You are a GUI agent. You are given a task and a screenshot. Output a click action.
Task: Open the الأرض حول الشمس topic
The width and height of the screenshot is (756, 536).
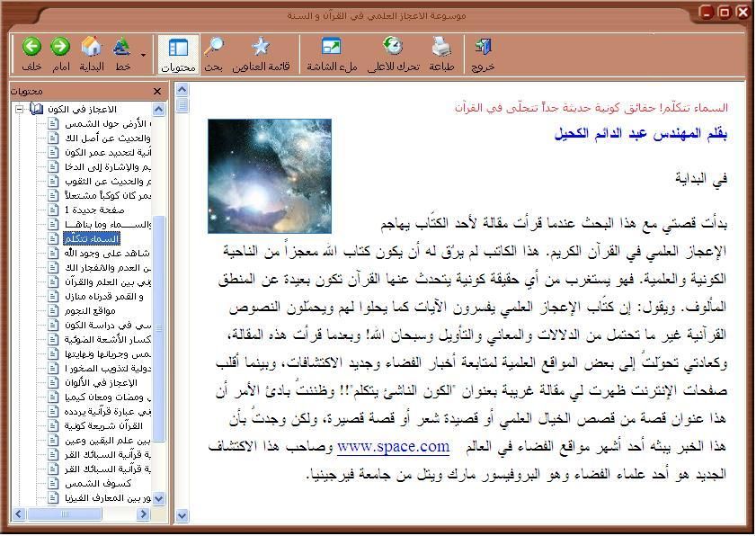(x=108, y=123)
